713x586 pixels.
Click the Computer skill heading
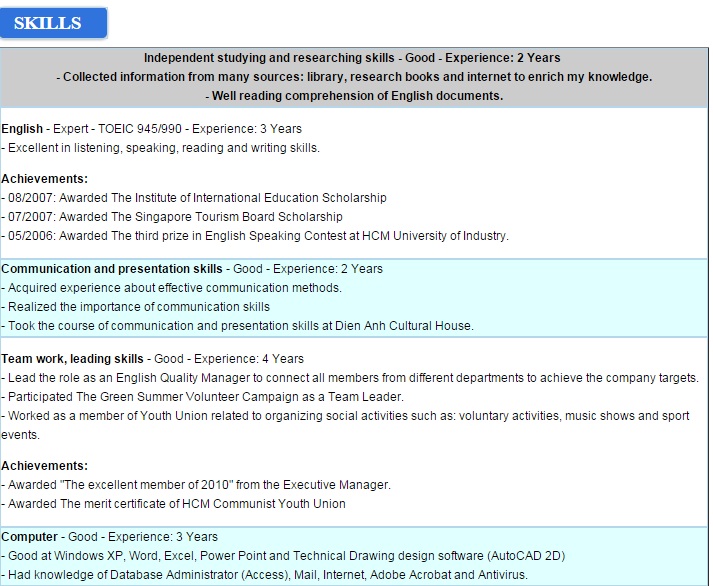coord(29,537)
